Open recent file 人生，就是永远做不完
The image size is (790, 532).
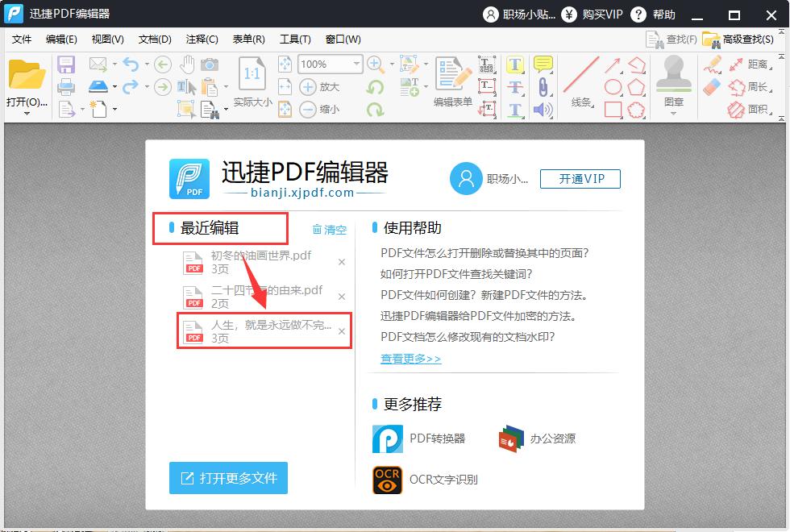258,331
